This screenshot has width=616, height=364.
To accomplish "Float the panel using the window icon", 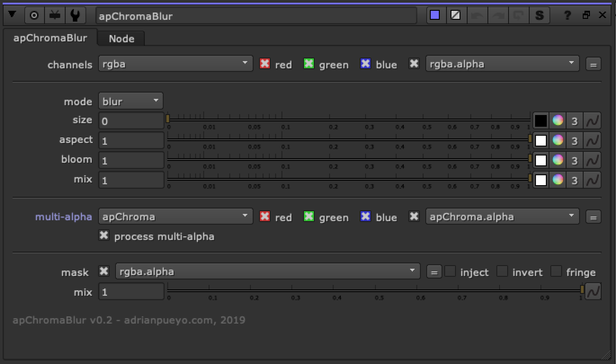I will [586, 15].
